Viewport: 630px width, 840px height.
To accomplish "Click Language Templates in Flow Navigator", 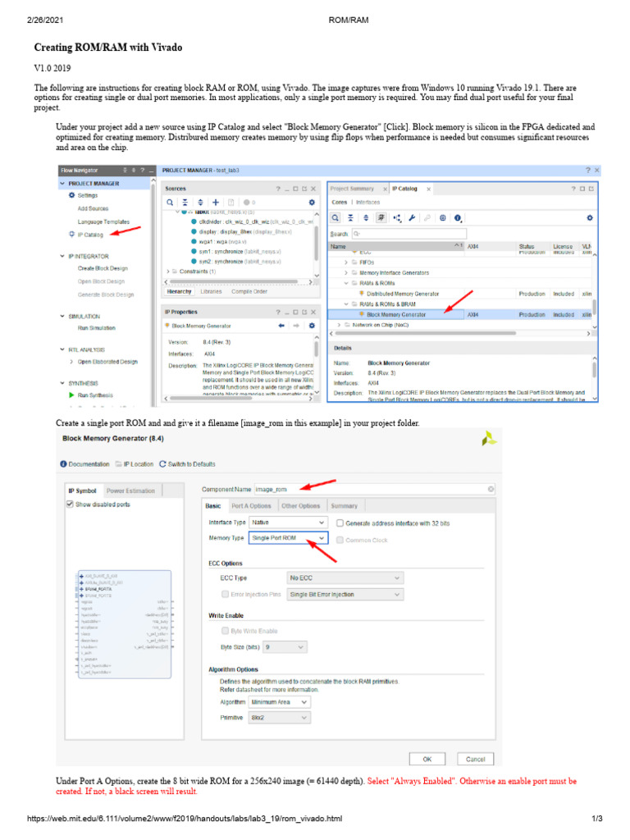I will tap(103, 221).
